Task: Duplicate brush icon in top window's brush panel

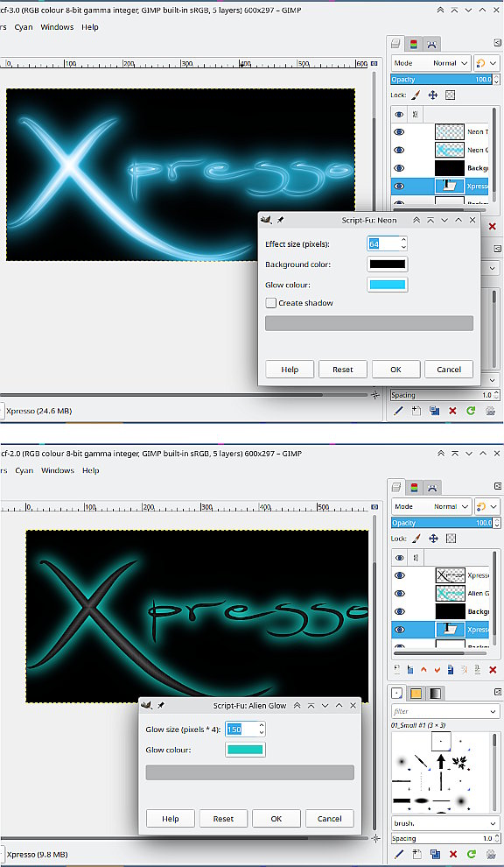Action: point(434,411)
